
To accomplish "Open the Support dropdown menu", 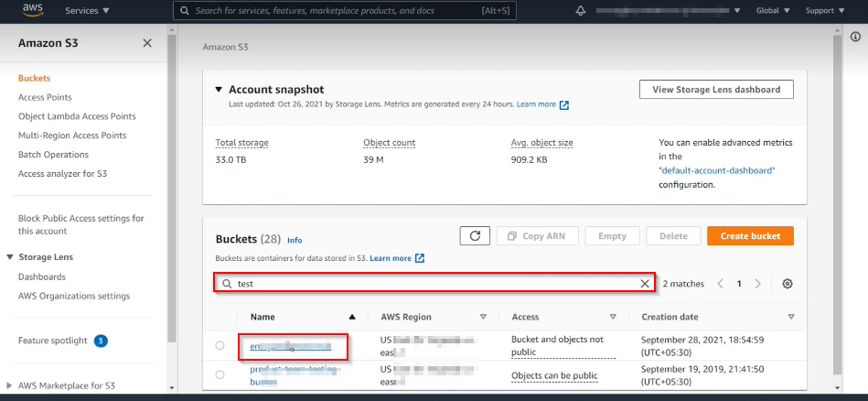I will tap(823, 10).
